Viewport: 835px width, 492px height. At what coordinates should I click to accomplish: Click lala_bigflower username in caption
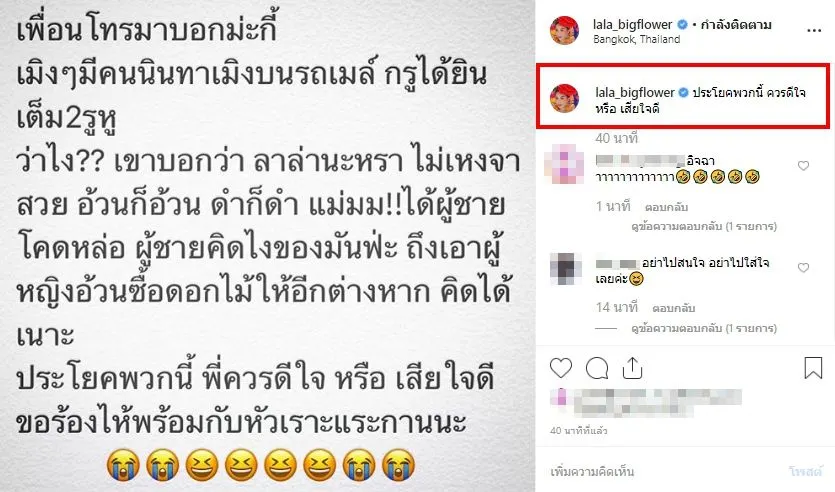635,93
